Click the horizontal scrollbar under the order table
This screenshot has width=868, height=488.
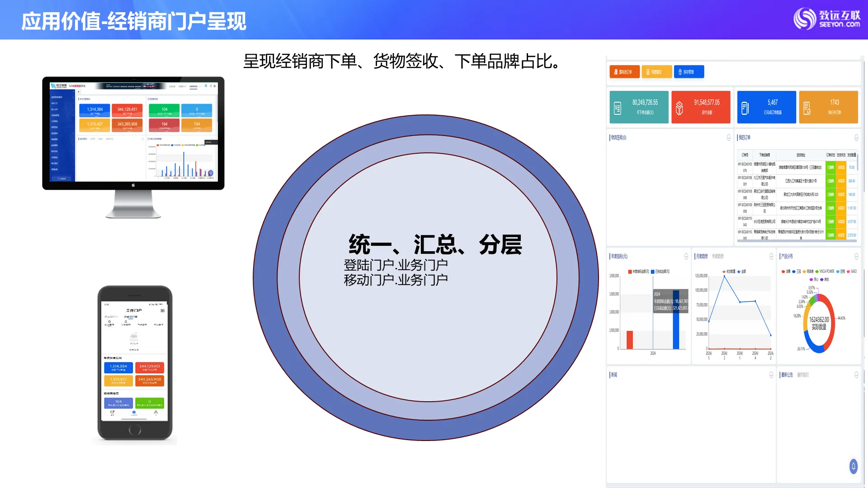tap(797, 241)
